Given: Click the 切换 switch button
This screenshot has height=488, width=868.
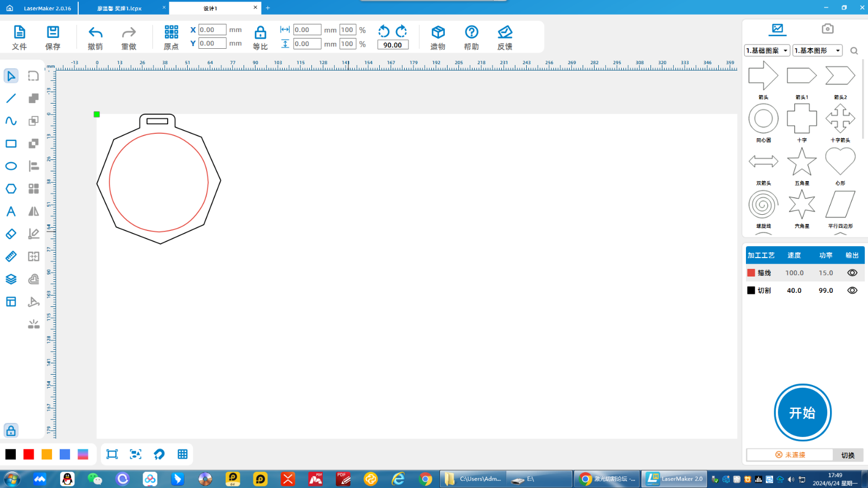Looking at the screenshot, I should (x=847, y=455).
